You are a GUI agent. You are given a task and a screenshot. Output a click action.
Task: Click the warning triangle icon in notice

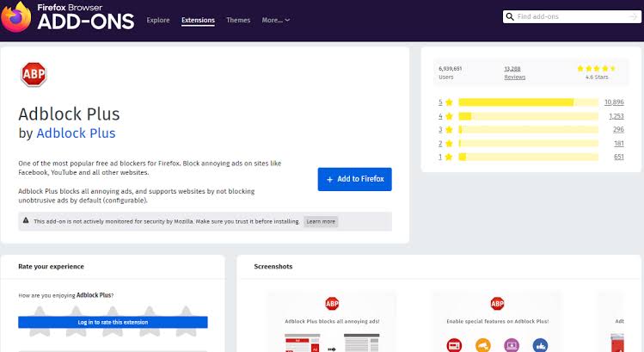click(x=26, y=221)
